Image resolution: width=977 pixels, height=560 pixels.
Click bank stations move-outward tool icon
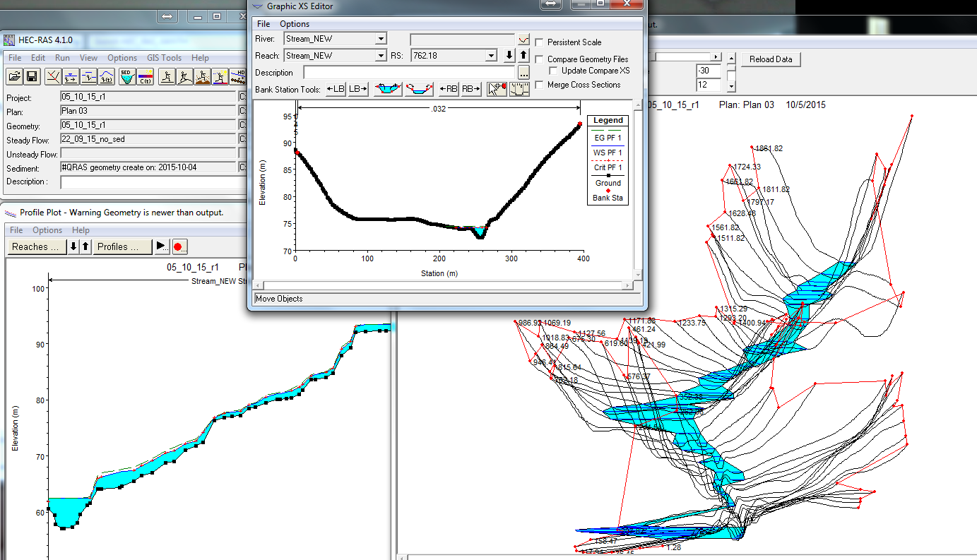pyautogui.click(x=388, y=89)
